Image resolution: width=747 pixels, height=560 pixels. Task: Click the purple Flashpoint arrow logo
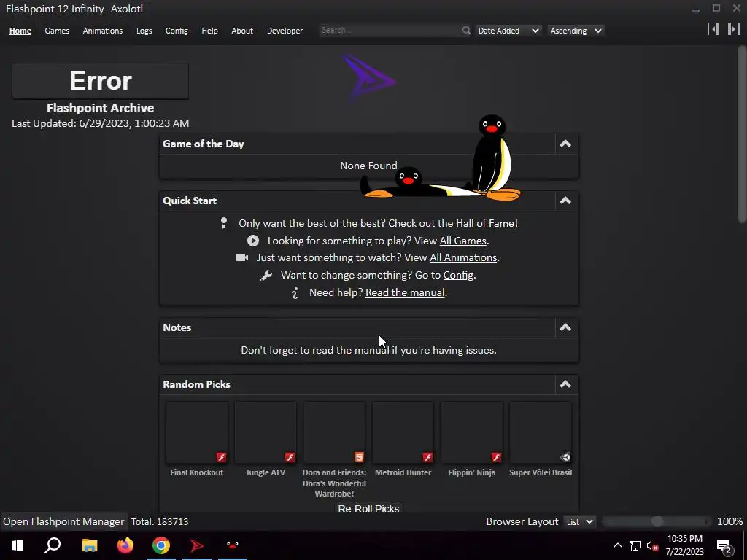[368, 79]
